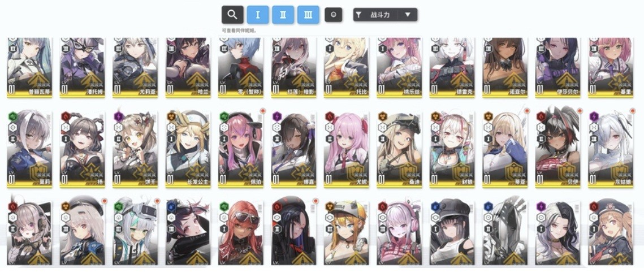Open the red-haired sunglasses character card
644x277 pixels.
(x=241, y=233)
